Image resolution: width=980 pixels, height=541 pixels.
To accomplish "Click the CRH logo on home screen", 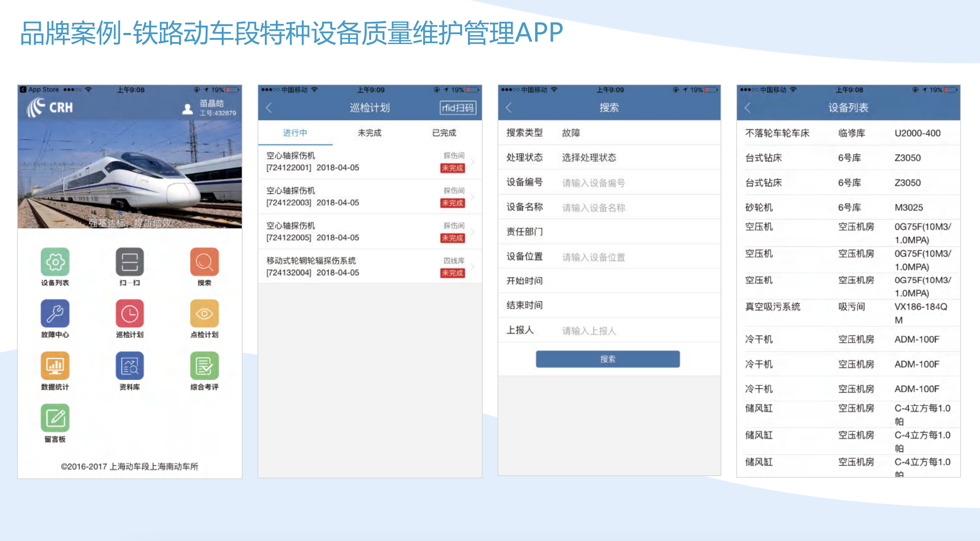I will 50,107.
